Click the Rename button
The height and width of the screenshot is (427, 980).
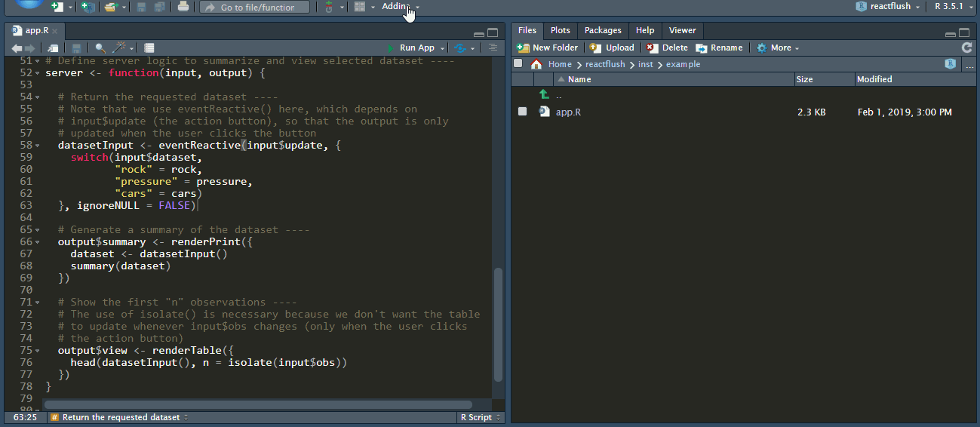(720, 48)
